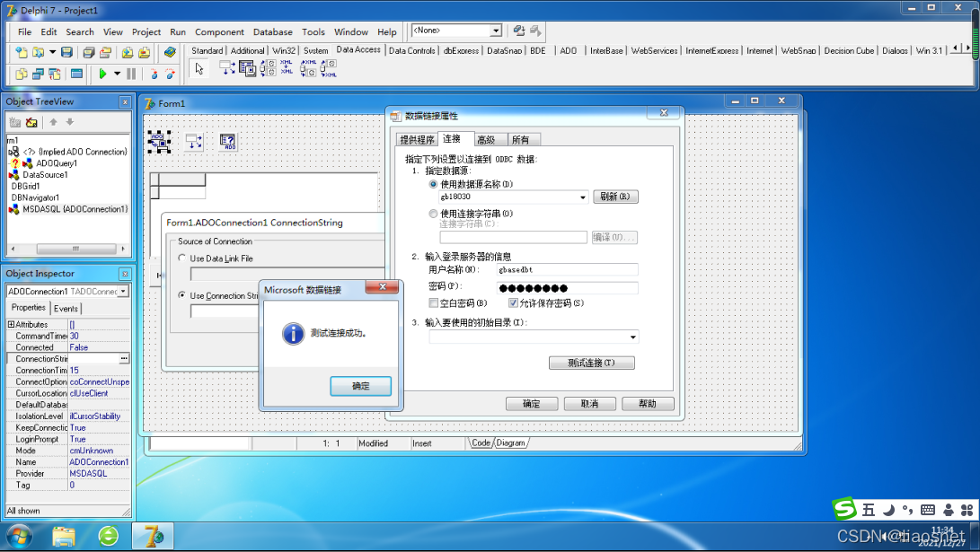
Task: Select radio 使用数据源名称
Action: [433, 184]
